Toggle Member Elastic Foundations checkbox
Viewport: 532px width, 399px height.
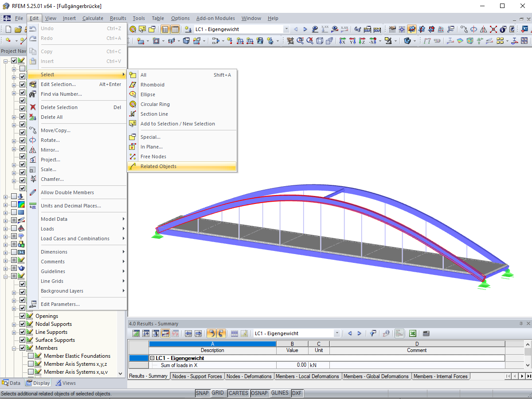31,356
